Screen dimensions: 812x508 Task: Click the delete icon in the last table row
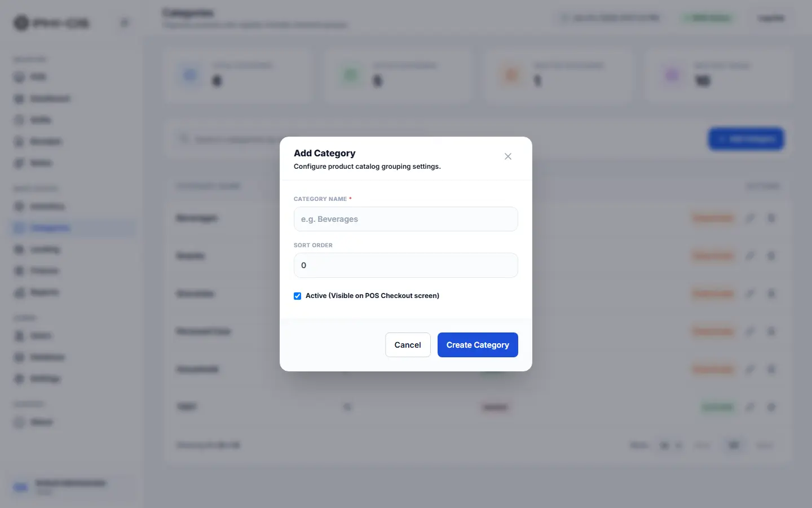[771, 407]
